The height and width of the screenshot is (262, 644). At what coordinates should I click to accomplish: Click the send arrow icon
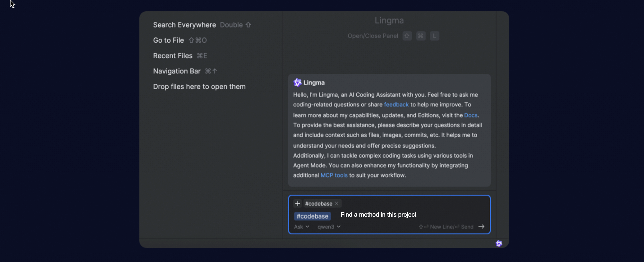pos(481,227)
